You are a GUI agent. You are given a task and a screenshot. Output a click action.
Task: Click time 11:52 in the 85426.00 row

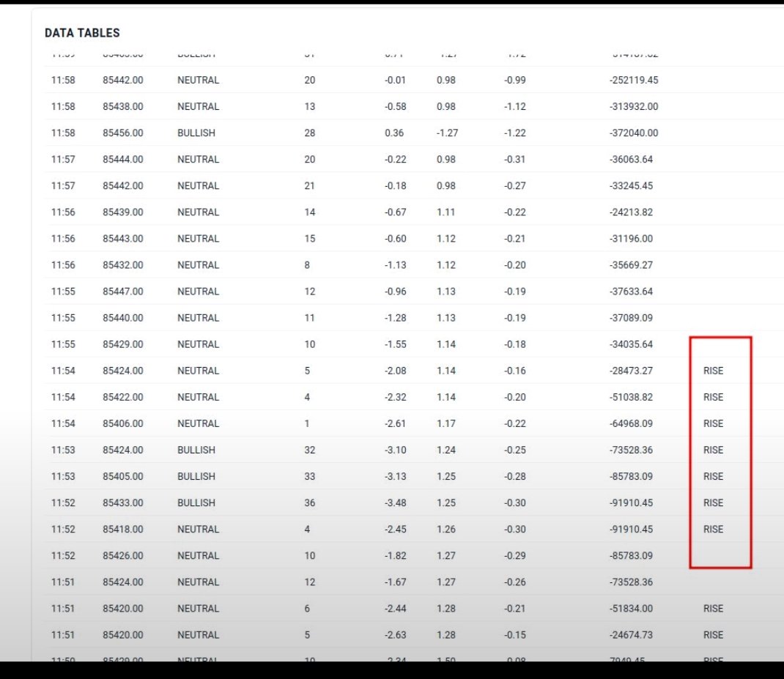[x=63, y=555]
